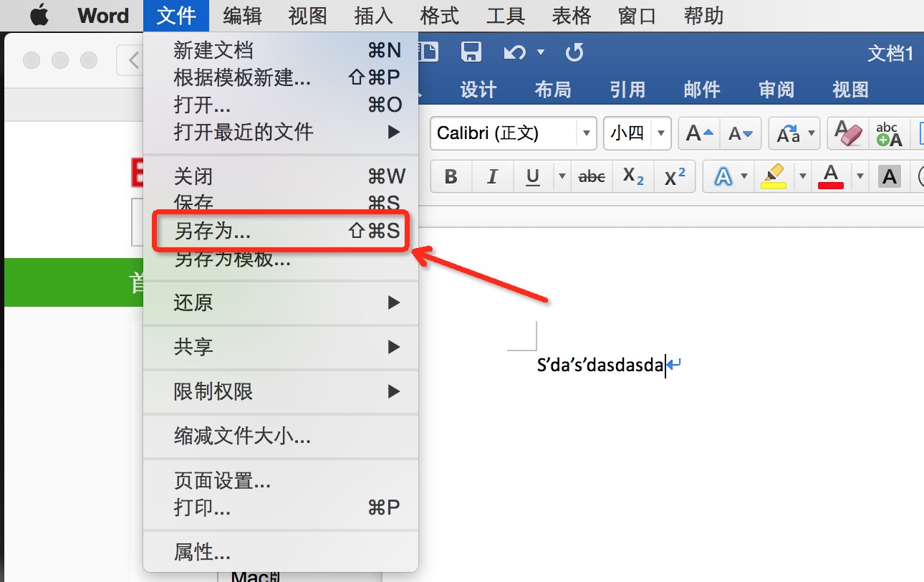
Task: Click the Redo circular arrow icon
Action: point(574,52)
